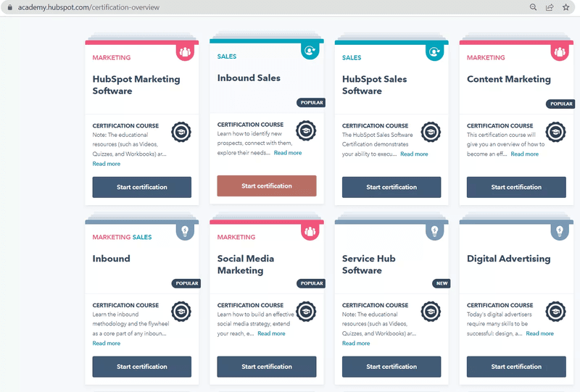Open Read more on HubSpot Marketing Software card
Screen dimensions: 580x392
pos(107,164)
